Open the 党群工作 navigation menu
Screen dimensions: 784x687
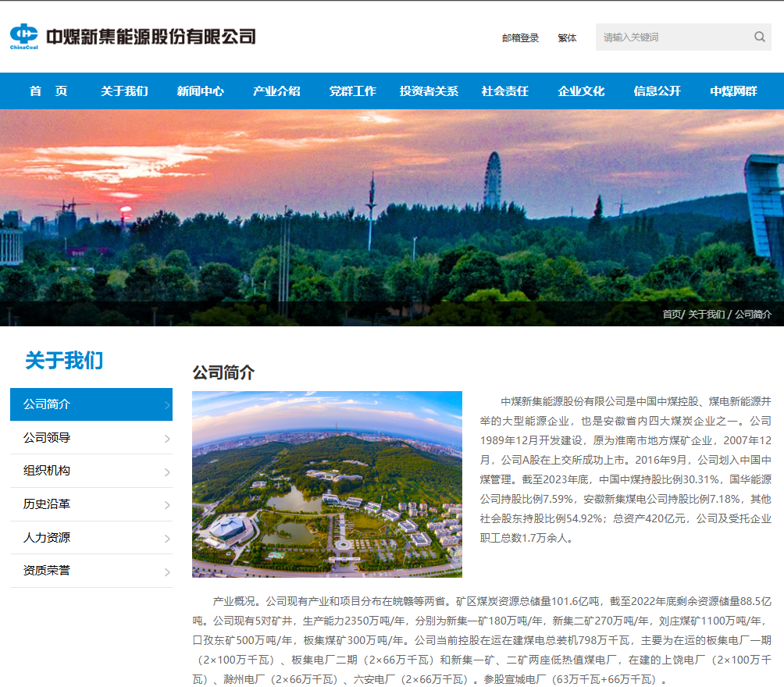[352, 91]
